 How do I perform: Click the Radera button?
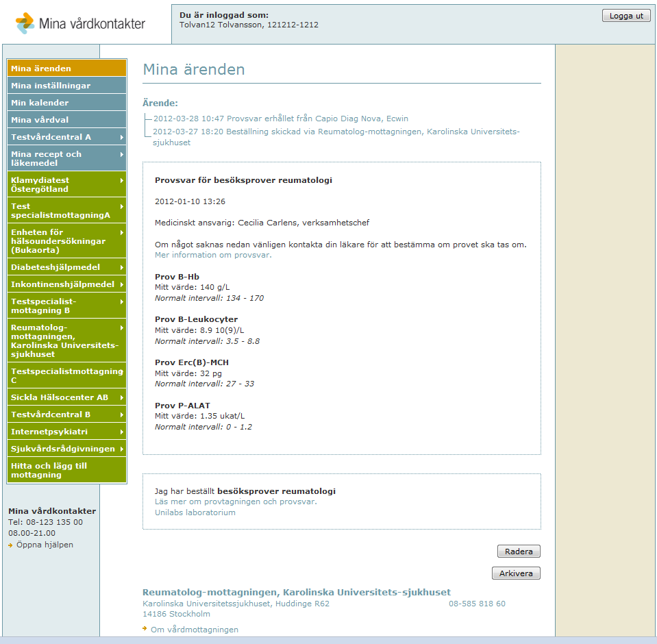(519, 552)
